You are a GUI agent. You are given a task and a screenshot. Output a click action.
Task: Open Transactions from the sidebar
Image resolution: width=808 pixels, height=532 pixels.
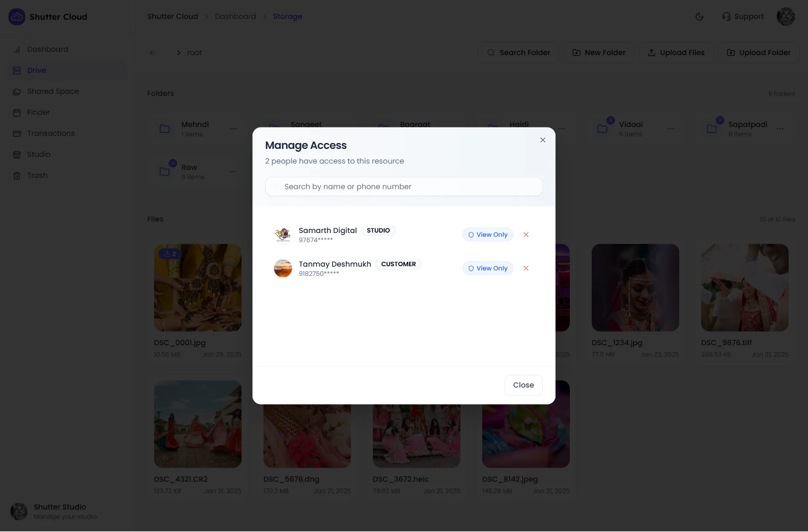[67, 133]
